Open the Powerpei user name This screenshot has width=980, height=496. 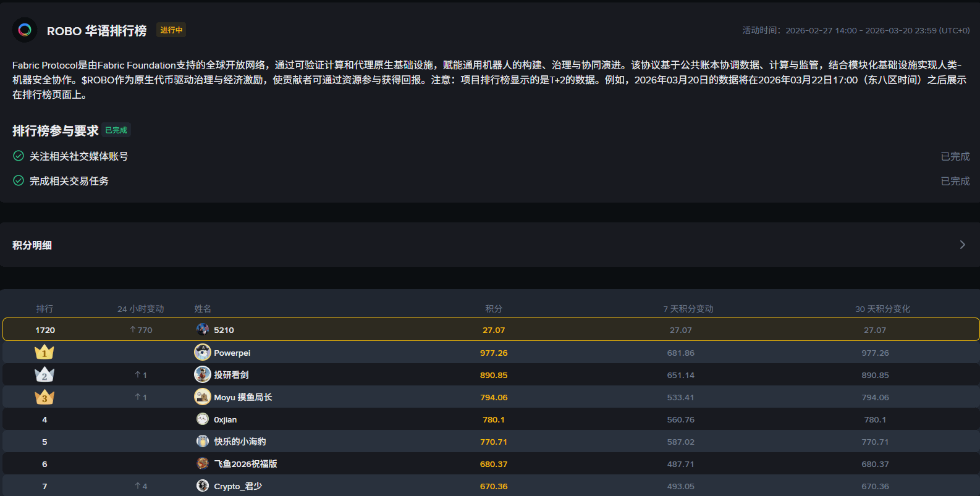(x=232, y=353)
